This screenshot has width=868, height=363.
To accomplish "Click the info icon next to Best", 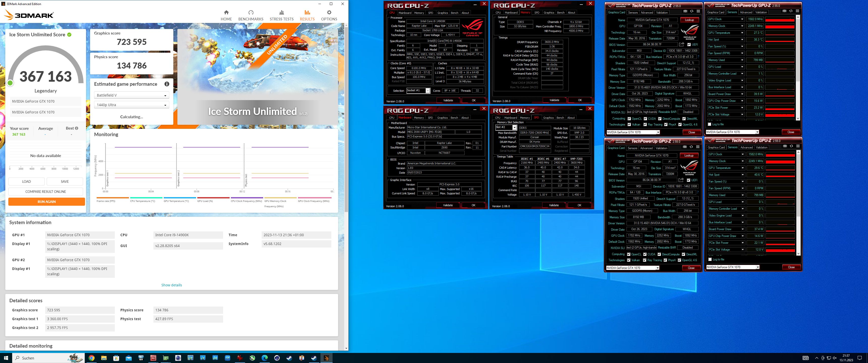I will [x=77, y=128].
